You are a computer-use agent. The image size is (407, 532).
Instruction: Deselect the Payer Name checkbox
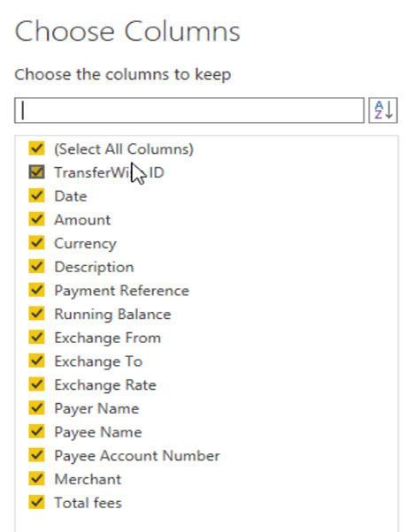pos(36,407)
